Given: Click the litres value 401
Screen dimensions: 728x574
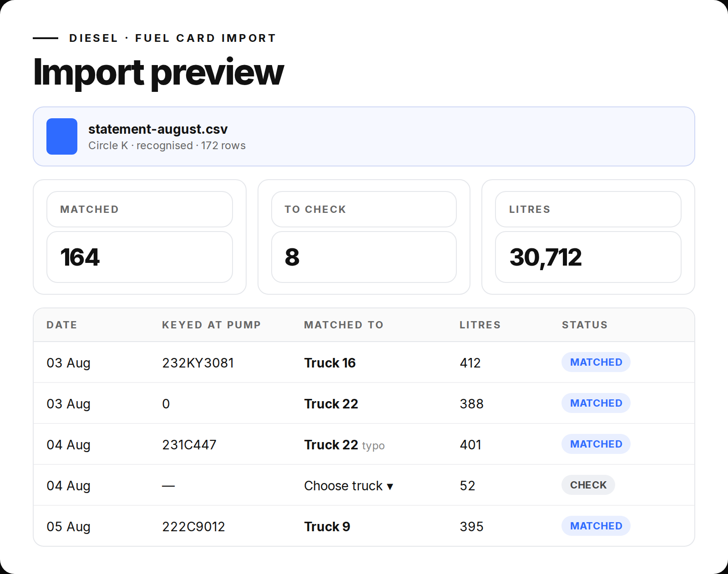Looking at the screenshot, I should tap(470, 445).
